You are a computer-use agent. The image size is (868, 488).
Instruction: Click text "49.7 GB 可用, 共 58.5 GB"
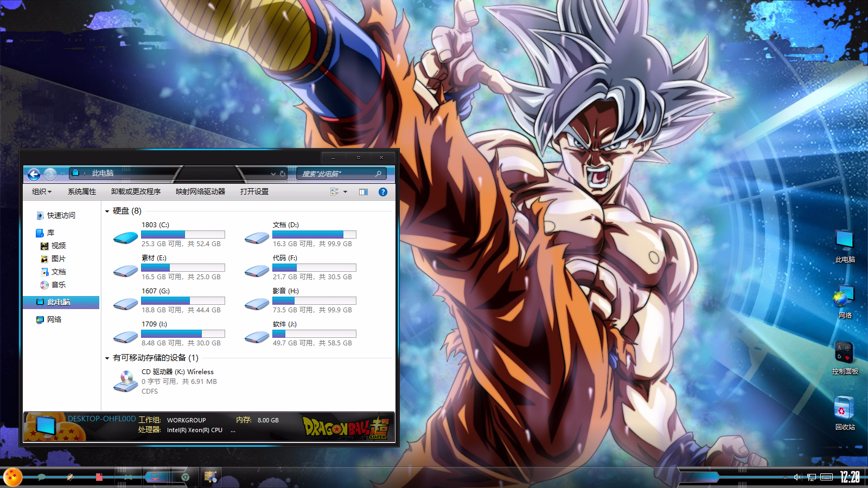pos(312,343)
